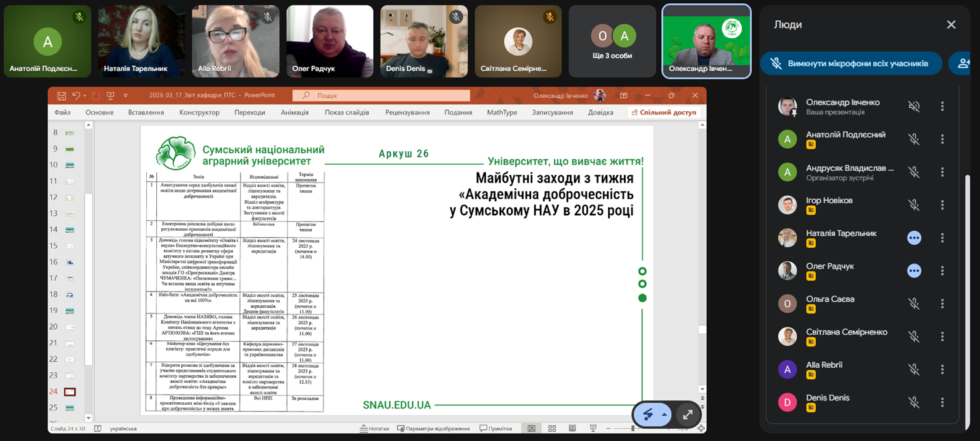Switch to the Рецензування ribbon tab

coord(407,113)
